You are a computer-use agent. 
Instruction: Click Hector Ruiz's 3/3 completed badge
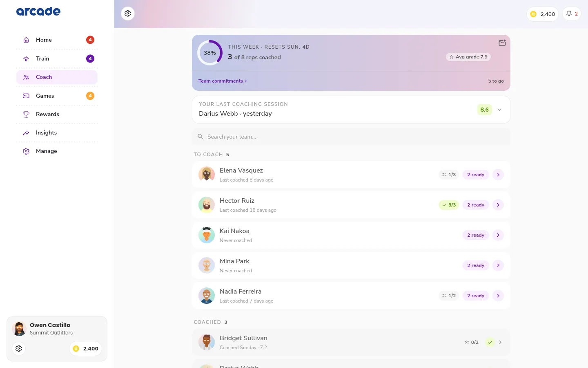449,205
